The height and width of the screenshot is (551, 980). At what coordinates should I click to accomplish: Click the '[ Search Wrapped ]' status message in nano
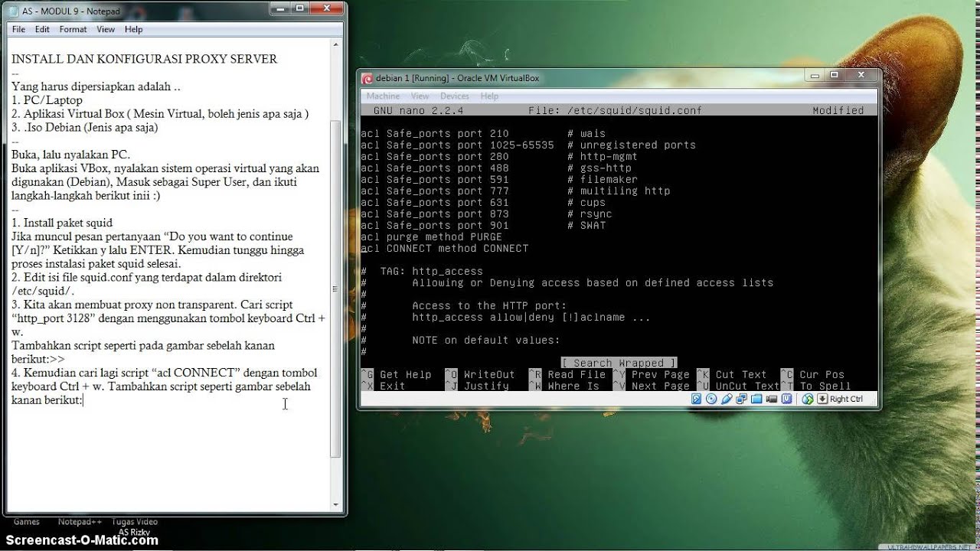tap(619, 363)
